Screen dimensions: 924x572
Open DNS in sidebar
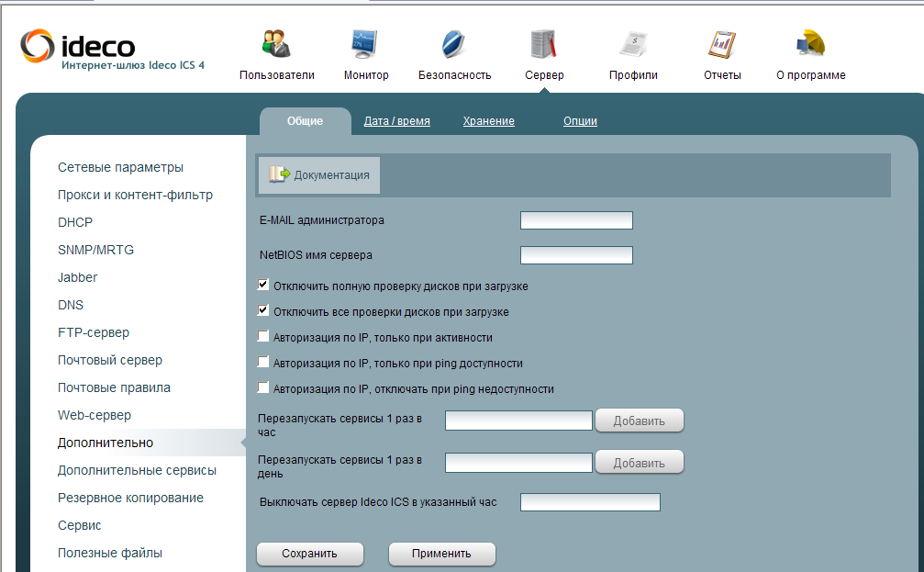click(x=70, y=305)
